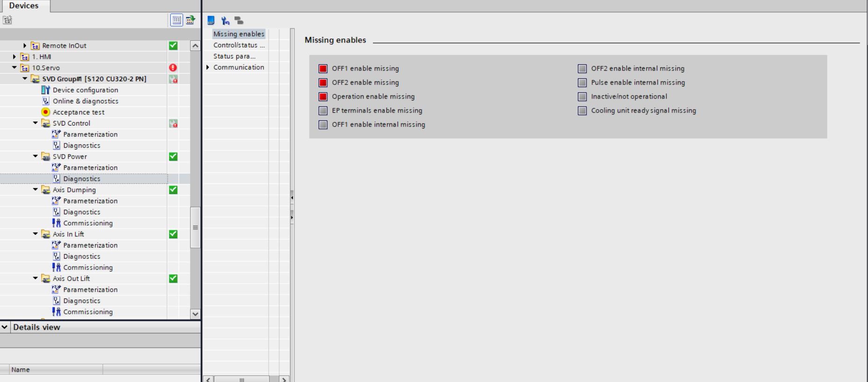Screen dimensions: 868x382
Task: Click the Parameterization icon under Axis In Lift
Action: [56, 245]
